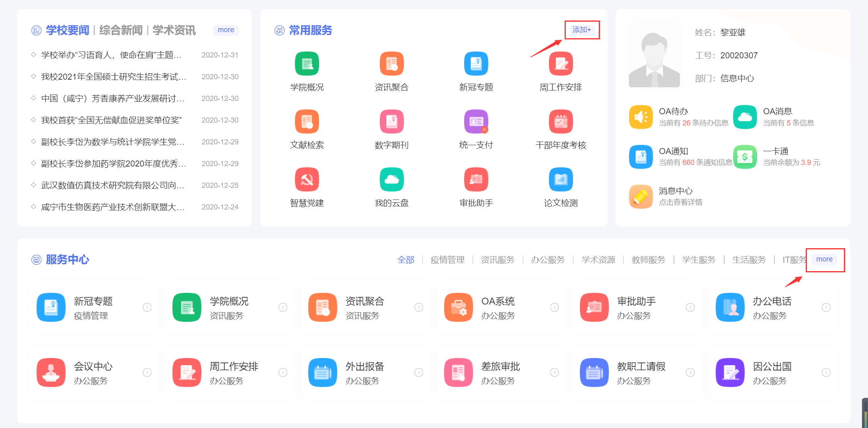The width and height of the screenshot is (868, 428).
Task: Expand arrow on the 周工作安排 service card
Action: [283, 372]
